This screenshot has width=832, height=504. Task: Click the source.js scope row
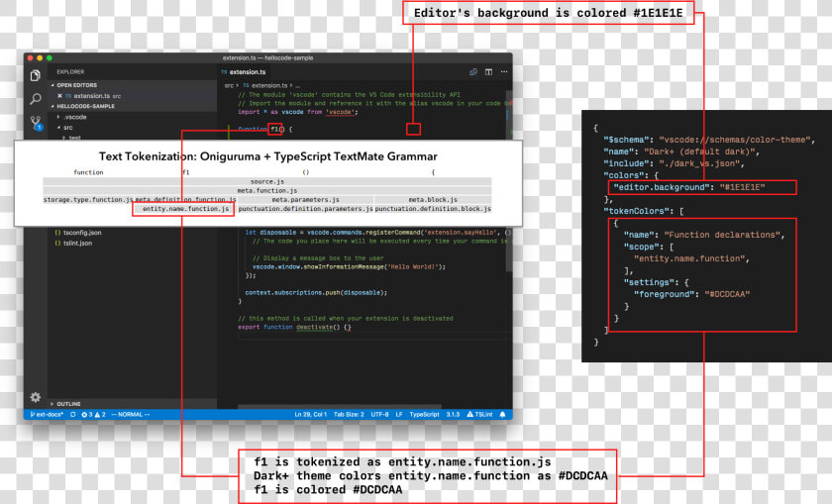[x=266, y=181]
